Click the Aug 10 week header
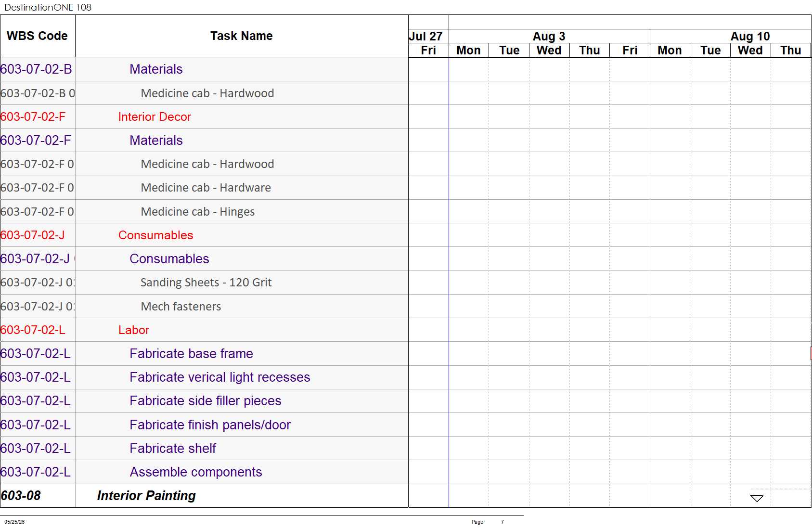Viewport: 812px width, 528px height. (x=750, y=36)
